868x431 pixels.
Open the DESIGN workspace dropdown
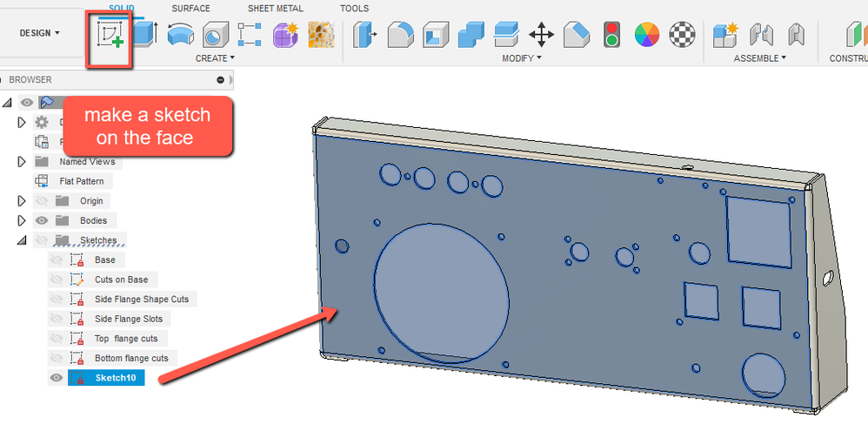(x=39, y=33)
